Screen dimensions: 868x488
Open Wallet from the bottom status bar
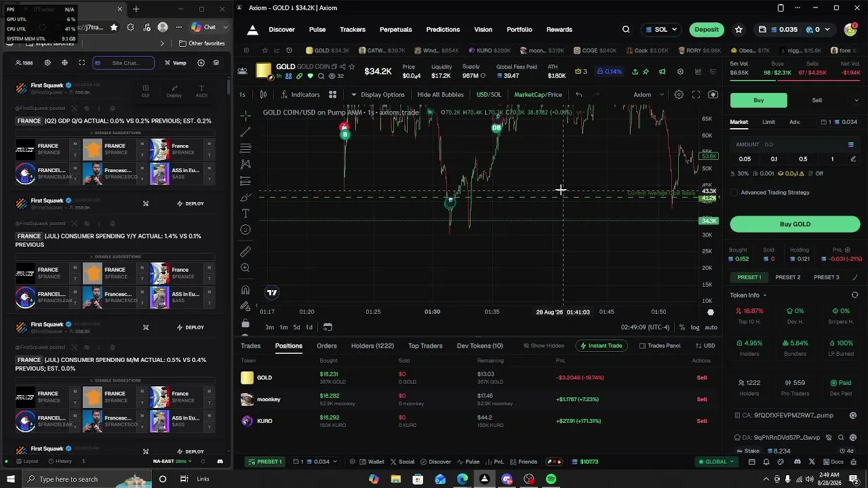[x=371, y=462]
